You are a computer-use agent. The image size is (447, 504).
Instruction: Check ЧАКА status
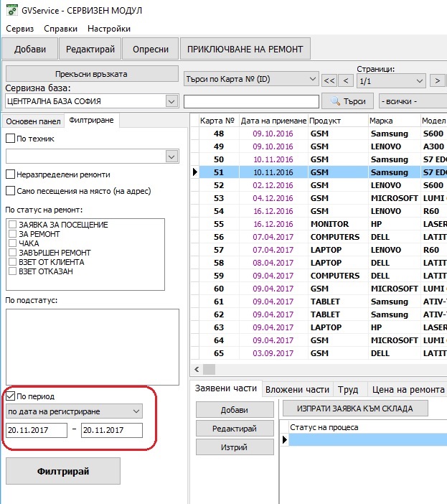pos(12,243)
